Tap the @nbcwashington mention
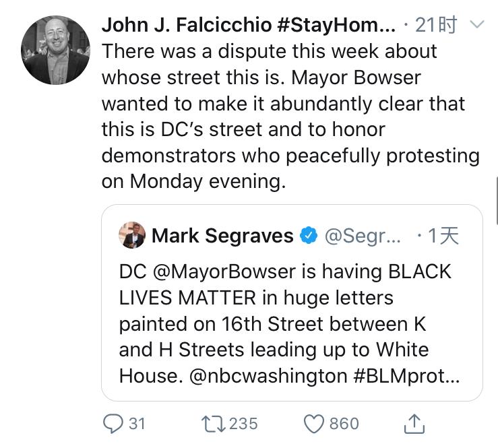498x448 pixels. coord(268,375)
